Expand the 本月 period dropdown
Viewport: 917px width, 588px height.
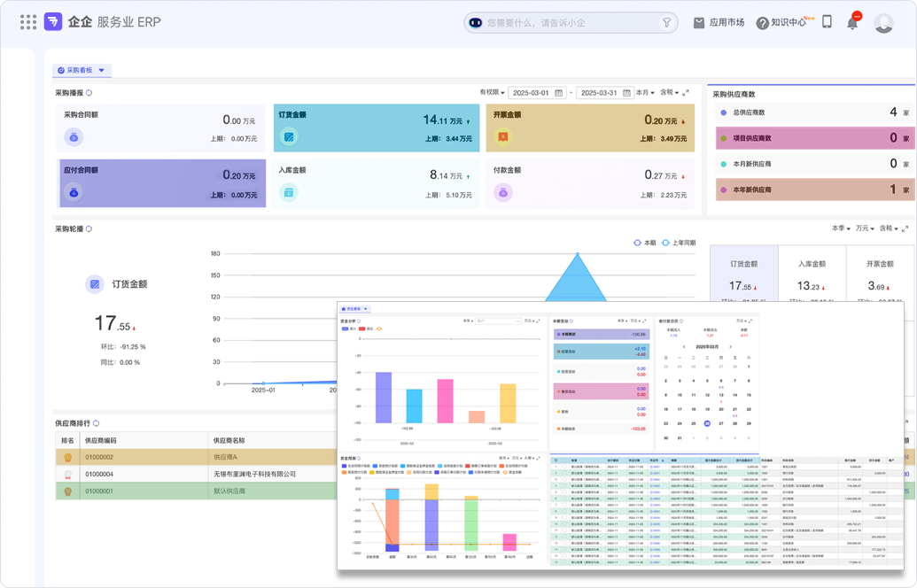pyautogui.click(x=646, y=92)
